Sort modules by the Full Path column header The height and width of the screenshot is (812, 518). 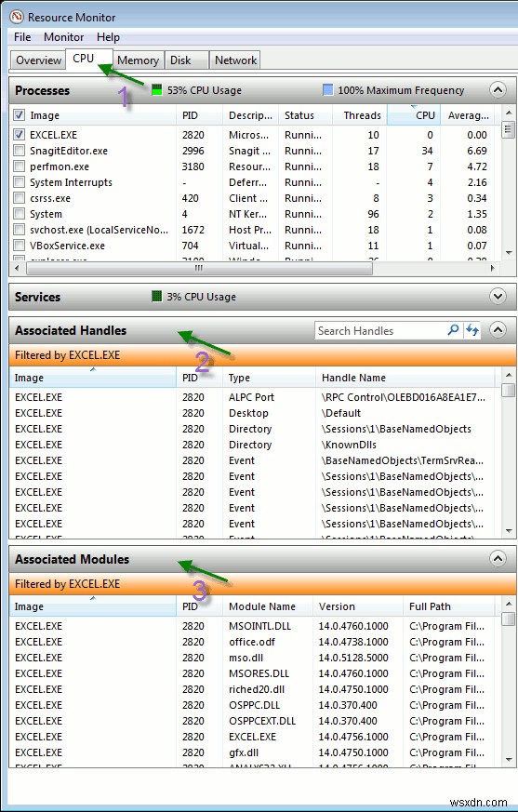click(x=449, y=606)
